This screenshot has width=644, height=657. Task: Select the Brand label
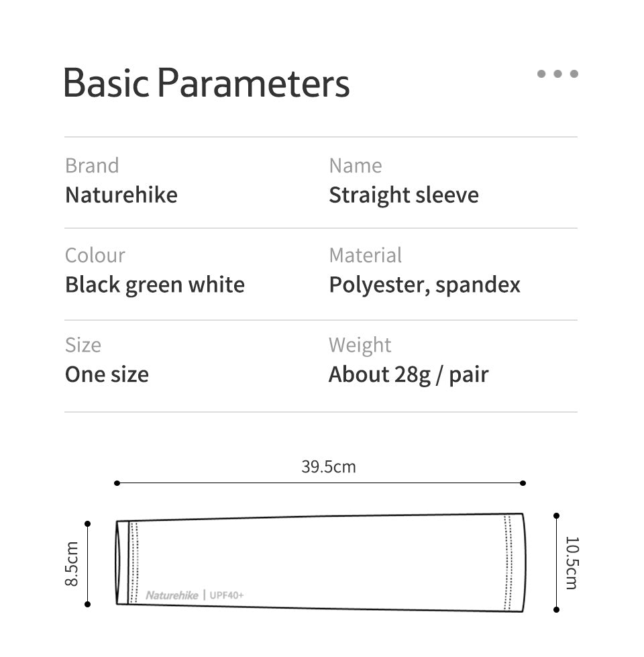(x=92, y=166)
